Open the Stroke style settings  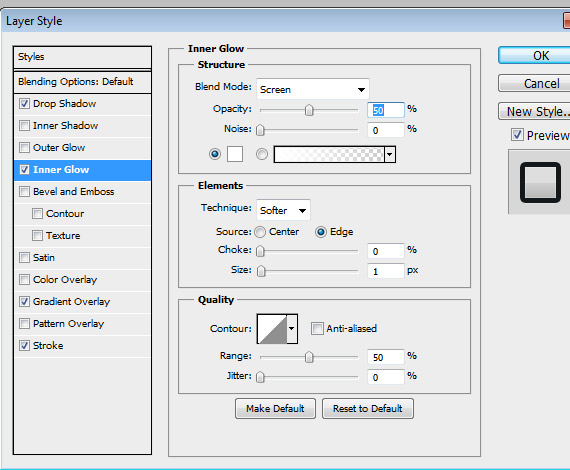[48, 345]
